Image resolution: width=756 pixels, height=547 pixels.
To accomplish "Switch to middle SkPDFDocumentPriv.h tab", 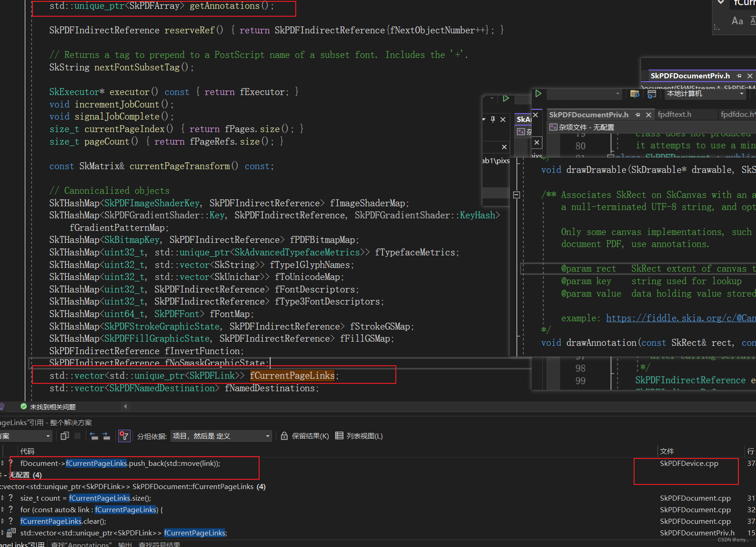I will [589, 114].
